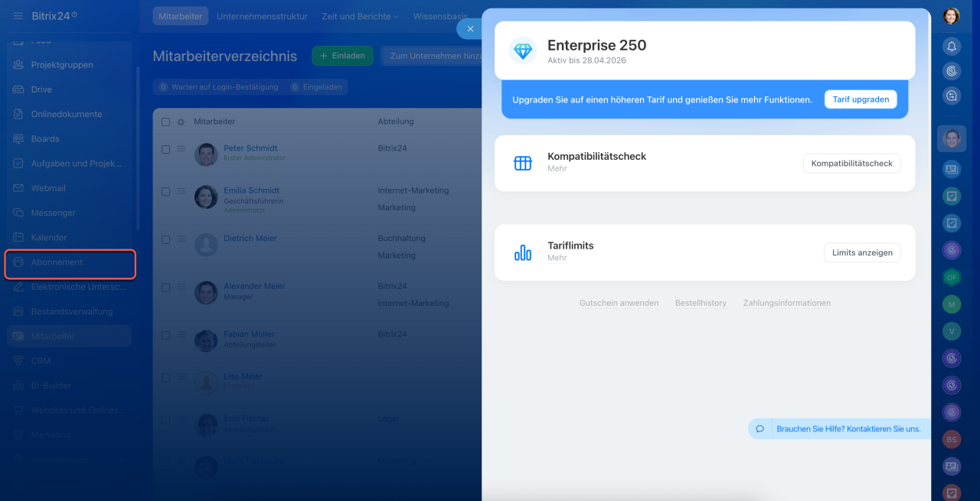
Task: Open the V contact chat in right rail
Action: coord(952,331)
